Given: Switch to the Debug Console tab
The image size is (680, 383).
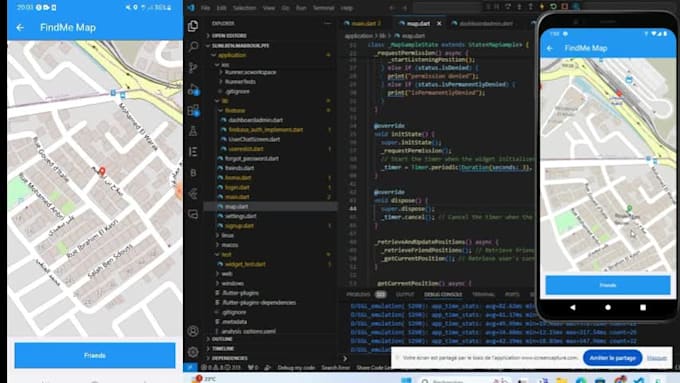Looking at the screenshot, I should 443,294.
